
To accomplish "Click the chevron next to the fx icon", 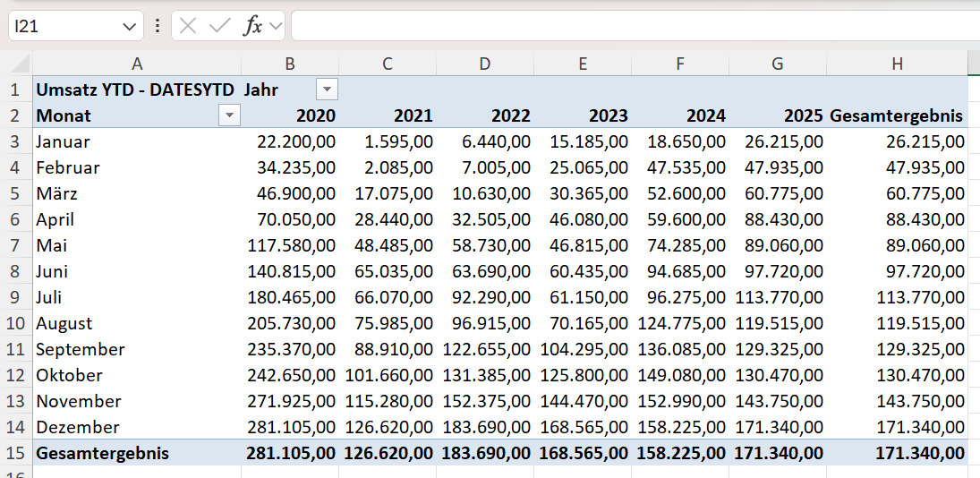I will tap(275, 26).
